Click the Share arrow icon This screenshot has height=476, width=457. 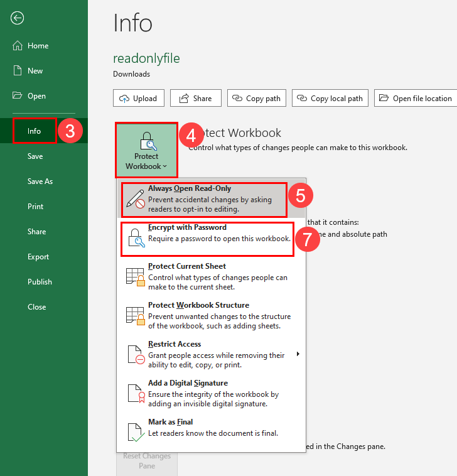tap(184, 98)
